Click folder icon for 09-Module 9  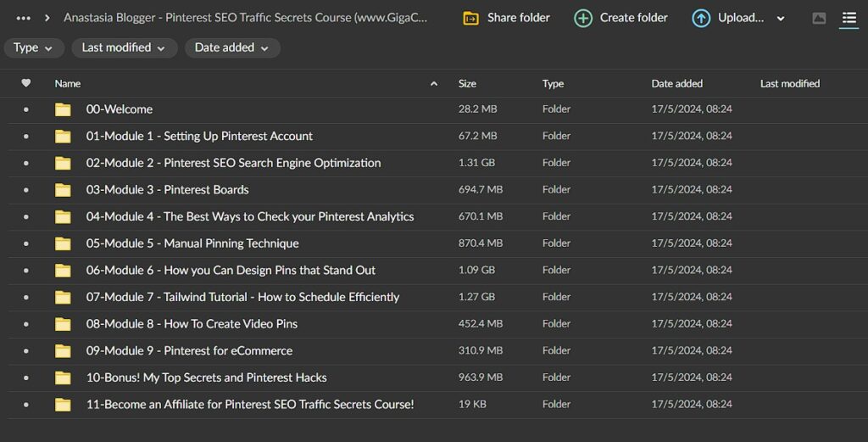pyautogui.click(x=63, y=351)
